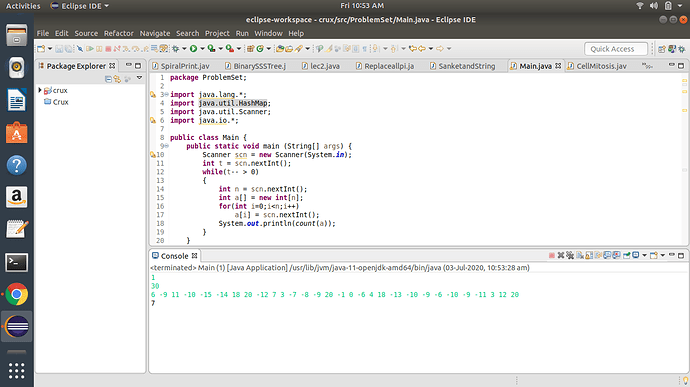This screenshot has height=387, width=690.
Task: Click the Run button in toolbar
Action: click(x=193, y=48)
